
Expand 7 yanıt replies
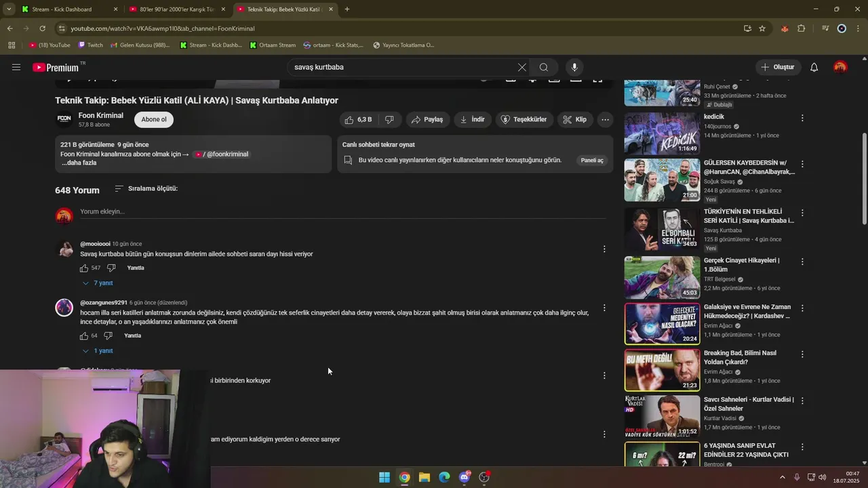pyautogui.click(x=98, y=283)
